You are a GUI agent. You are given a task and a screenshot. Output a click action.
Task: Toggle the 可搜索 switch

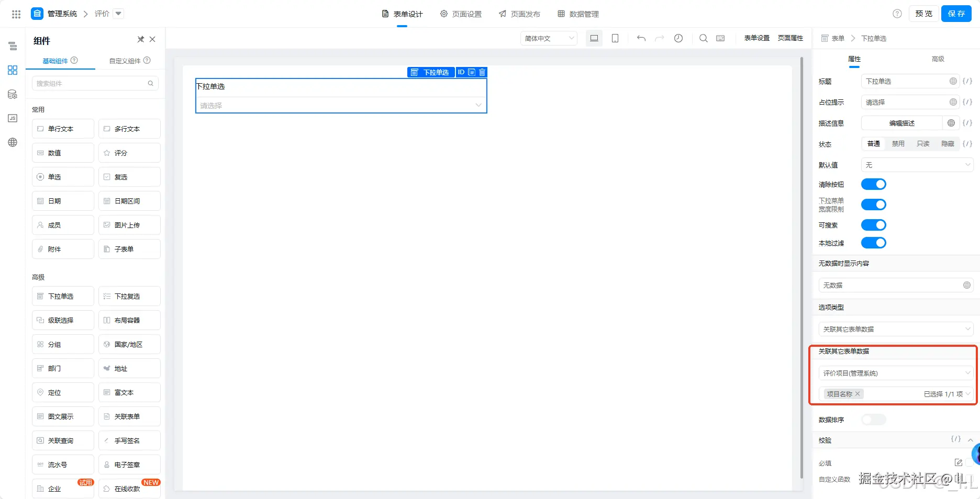point(874,225)
